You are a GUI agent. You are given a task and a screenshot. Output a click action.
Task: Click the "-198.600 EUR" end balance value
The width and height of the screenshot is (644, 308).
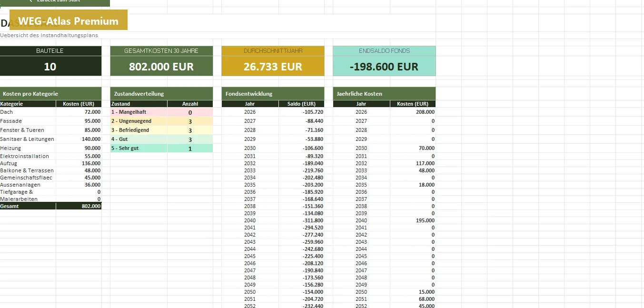(x=384, y=67)
